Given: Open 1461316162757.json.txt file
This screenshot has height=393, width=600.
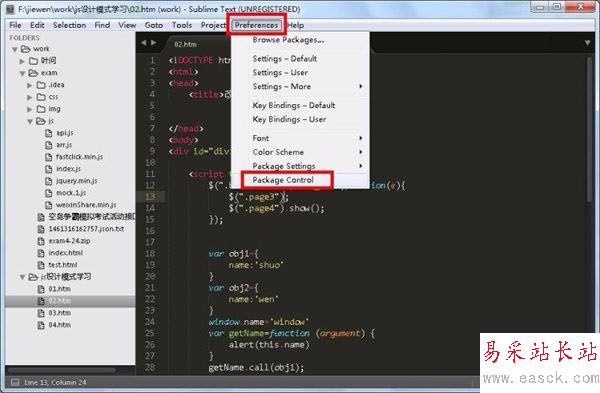Looking at the screenshot, I should 86,229.
